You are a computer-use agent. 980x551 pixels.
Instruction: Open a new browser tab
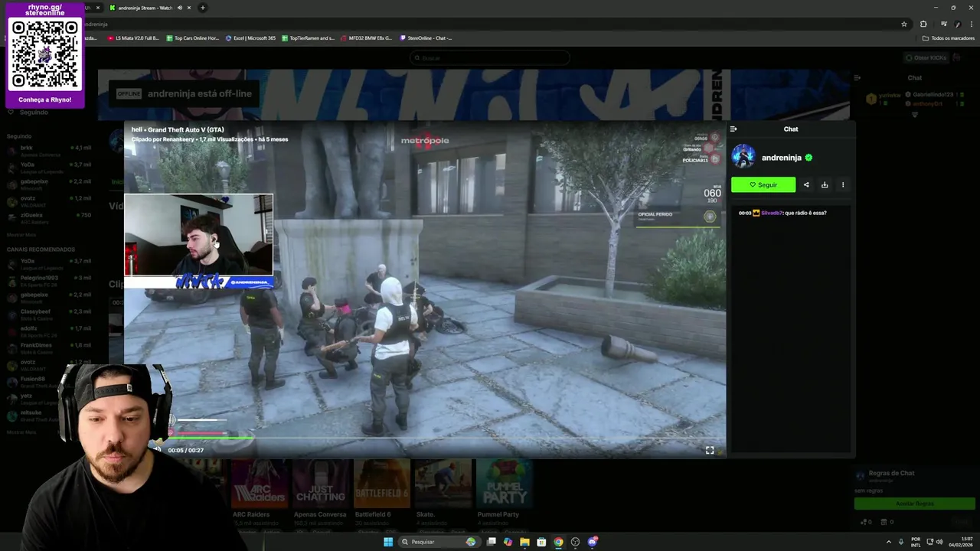point(203,8)
